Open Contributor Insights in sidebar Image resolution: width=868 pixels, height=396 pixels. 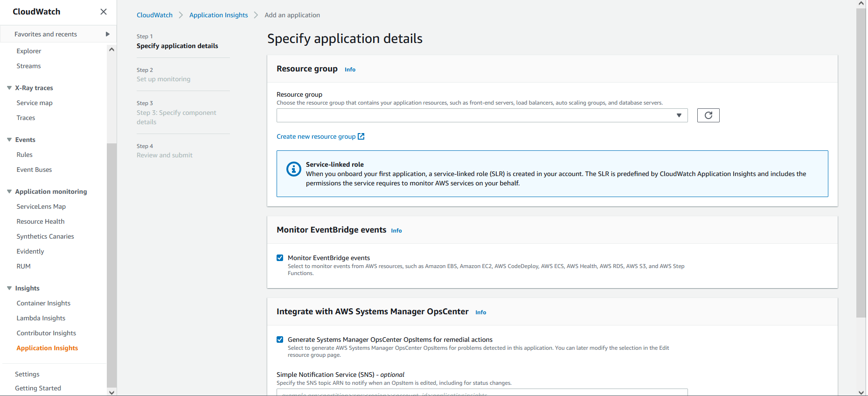tap(46, 333)
